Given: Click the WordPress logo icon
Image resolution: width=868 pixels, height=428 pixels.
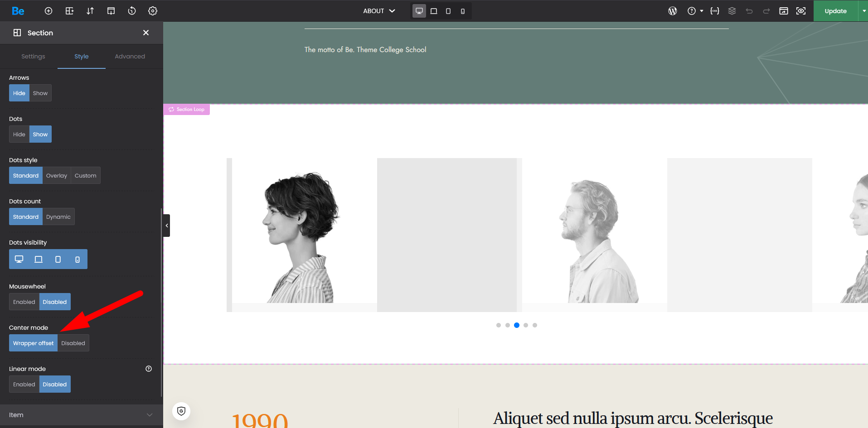Looking at the screenshot, I should [x=673, y=11].
